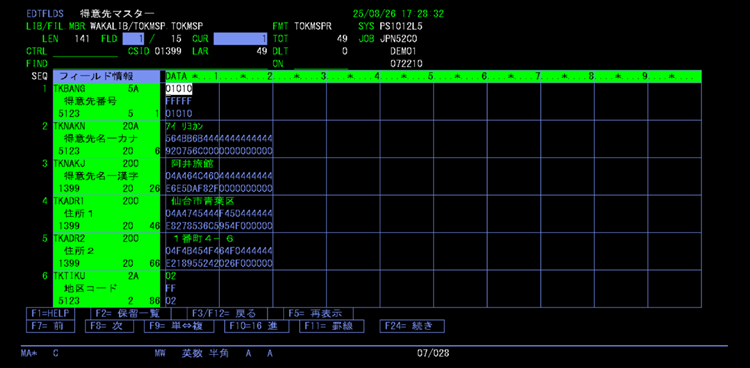Viewport: 750px width, 368px height.
Task: Select the TKTIKU 地区コード field entry
Action: click(107, 289)
